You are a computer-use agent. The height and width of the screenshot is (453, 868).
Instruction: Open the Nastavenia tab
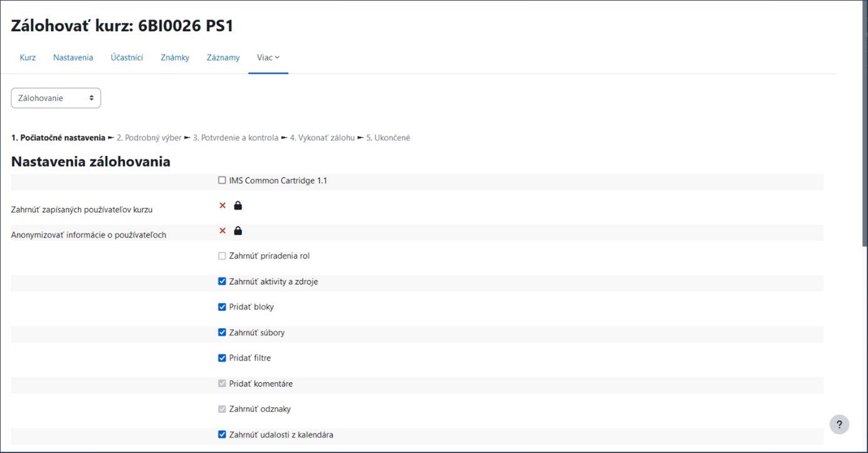pyautogui.click(x=73, y=58)
